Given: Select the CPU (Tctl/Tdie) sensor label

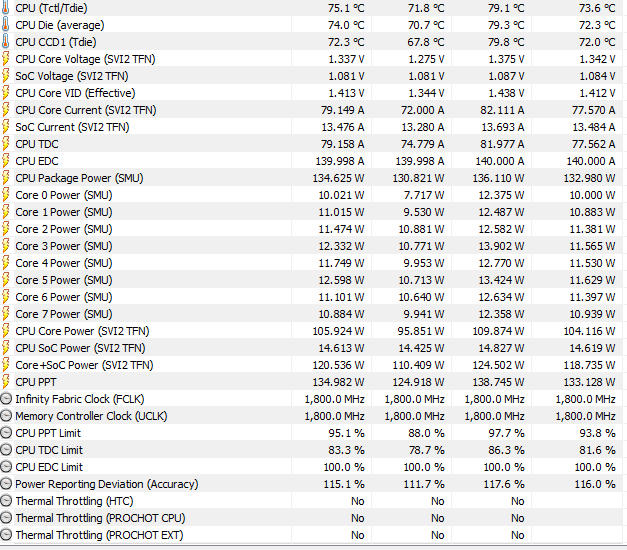Looking at the screenshot, I should 51,8.
